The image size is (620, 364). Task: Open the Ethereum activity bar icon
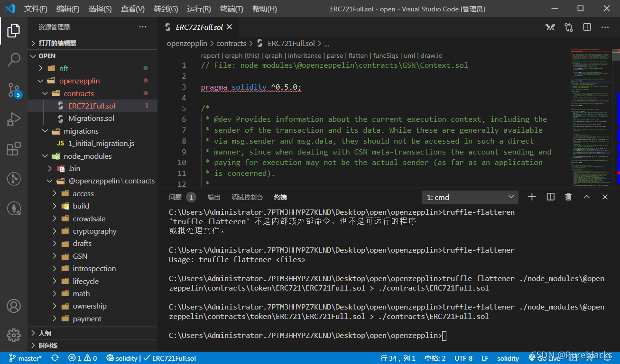14,208
